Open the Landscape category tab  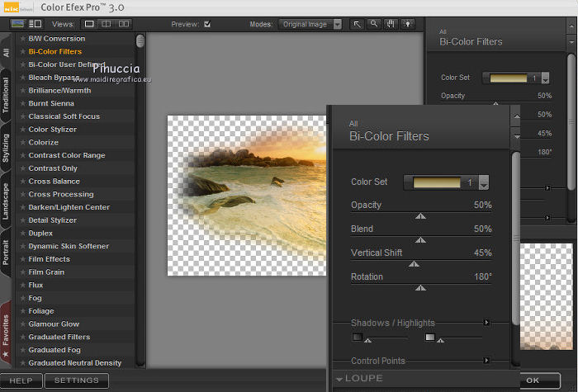click(x=7, y=201)
